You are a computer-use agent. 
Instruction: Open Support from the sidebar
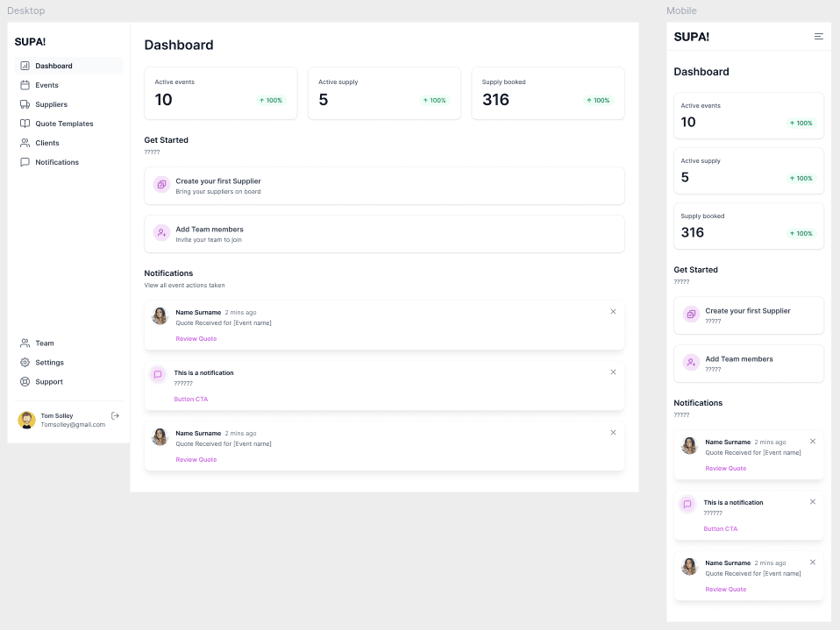click(x=68, y=382)
